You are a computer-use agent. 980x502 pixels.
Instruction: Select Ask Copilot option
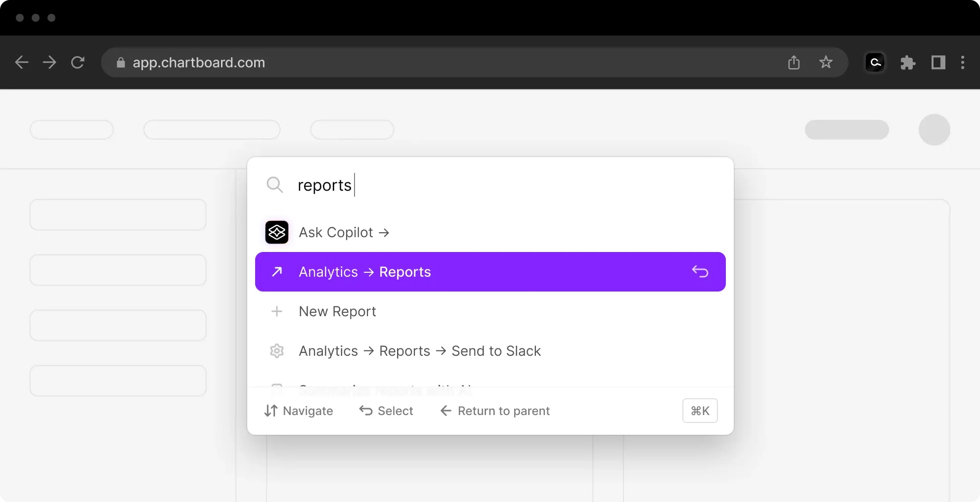click(344, 232)
